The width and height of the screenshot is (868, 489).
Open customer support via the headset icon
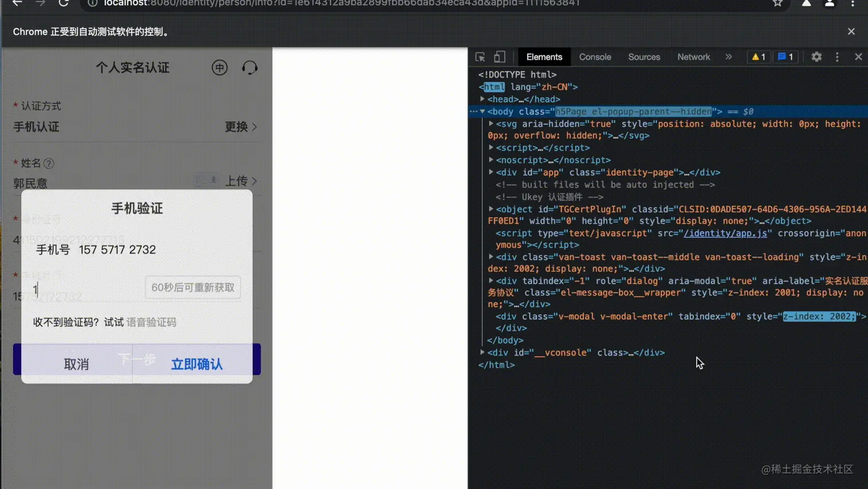[250, 67]
